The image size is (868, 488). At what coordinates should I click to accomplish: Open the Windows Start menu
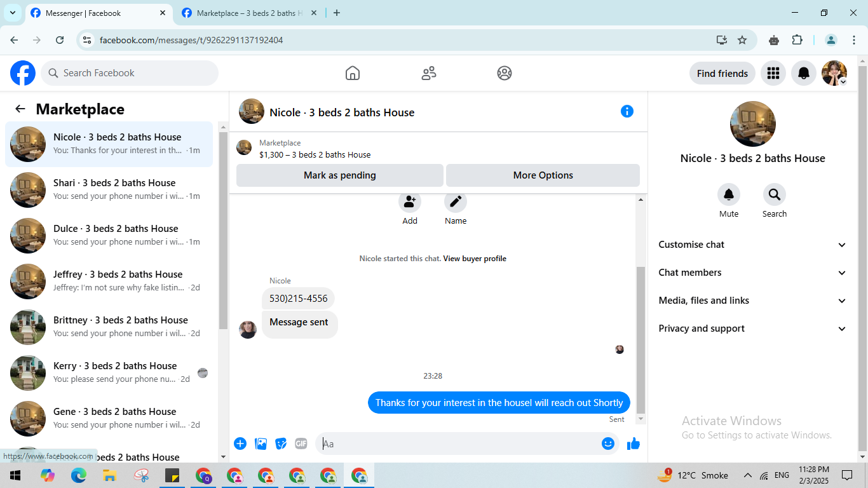(x=15, y=475)
